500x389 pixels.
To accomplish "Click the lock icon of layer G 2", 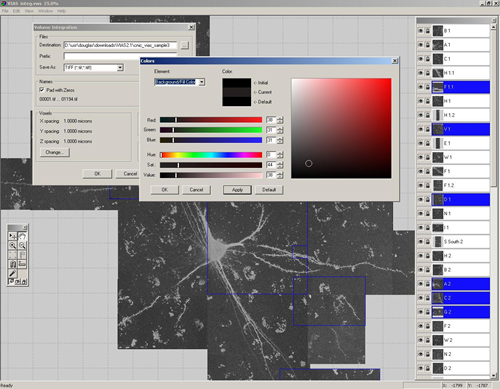I will tap(427, 312).
